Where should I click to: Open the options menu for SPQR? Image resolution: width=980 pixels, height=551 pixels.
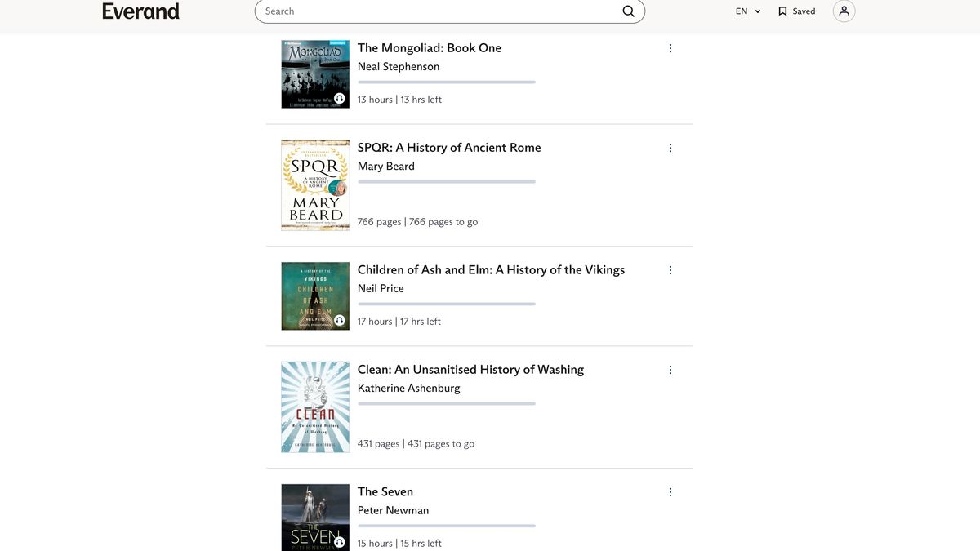tap(670, 147)
